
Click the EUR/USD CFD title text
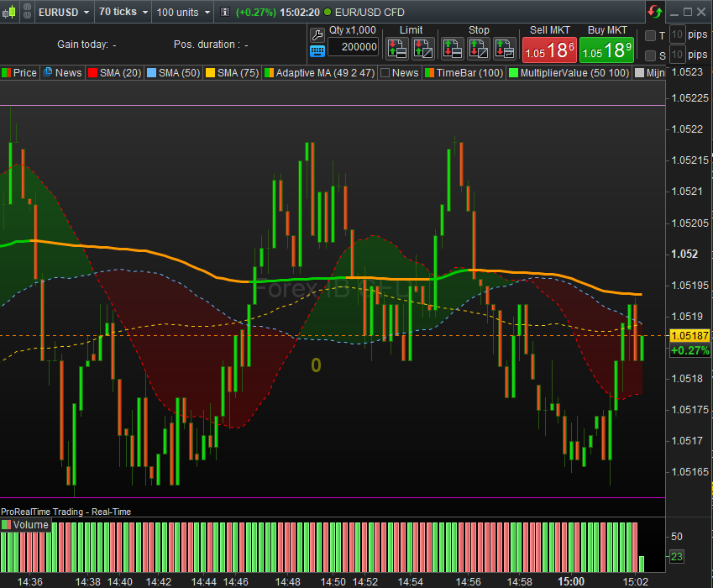coord(370,13)
